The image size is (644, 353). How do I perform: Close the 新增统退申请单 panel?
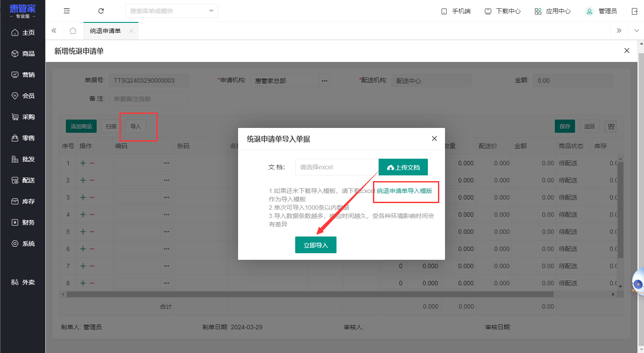click(627, 51)
